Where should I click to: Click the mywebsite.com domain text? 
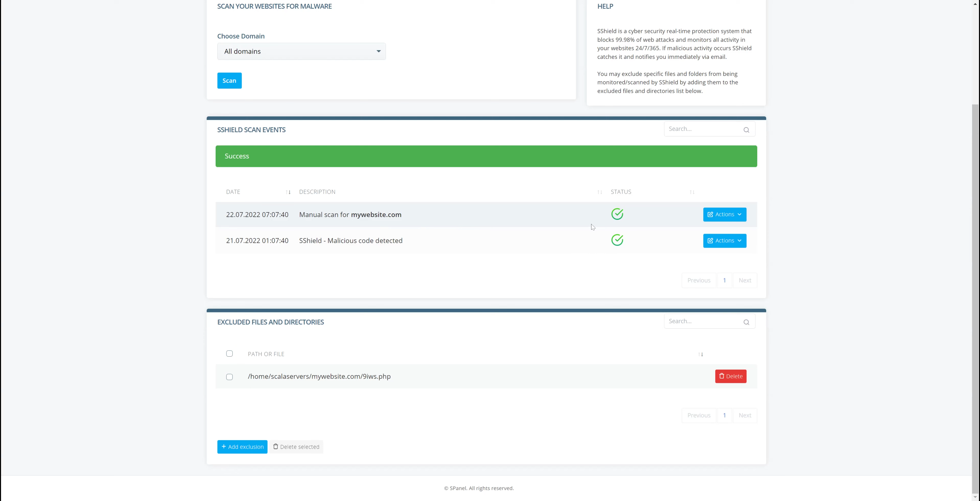376,215
